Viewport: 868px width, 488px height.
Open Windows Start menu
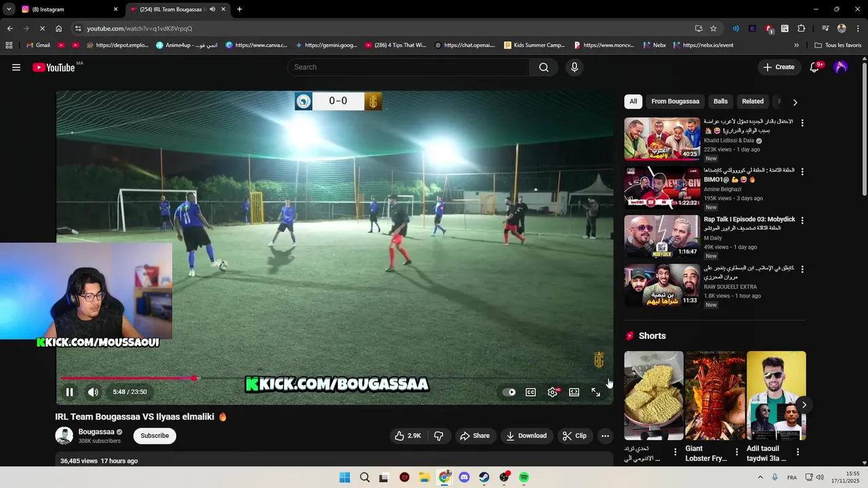[x=344, y=477]
